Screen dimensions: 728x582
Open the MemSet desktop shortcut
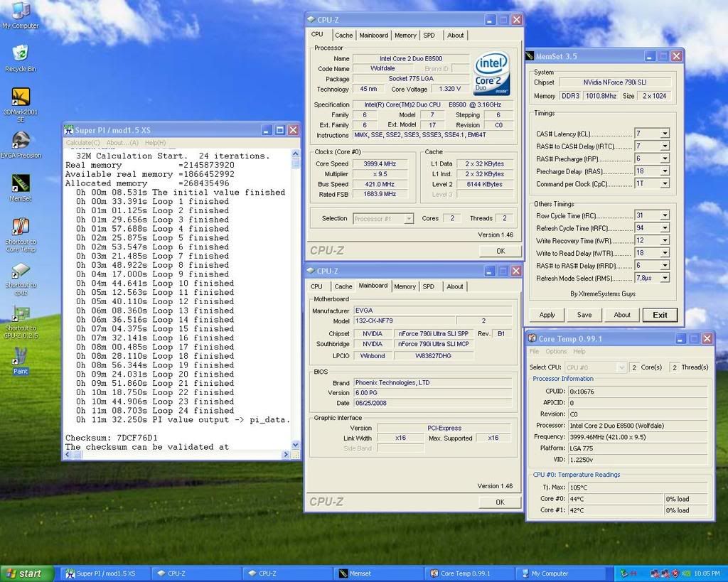[21, 188]
